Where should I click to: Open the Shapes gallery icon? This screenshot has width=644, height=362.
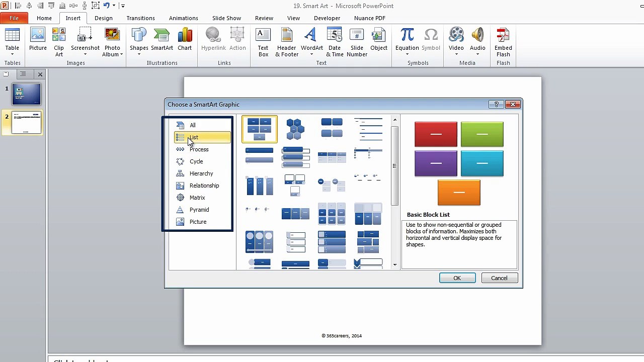click(x=139, y=36)
